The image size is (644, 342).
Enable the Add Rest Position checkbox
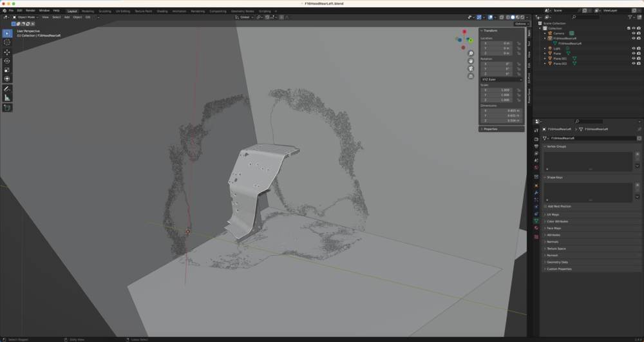click(x=545, y=207)
